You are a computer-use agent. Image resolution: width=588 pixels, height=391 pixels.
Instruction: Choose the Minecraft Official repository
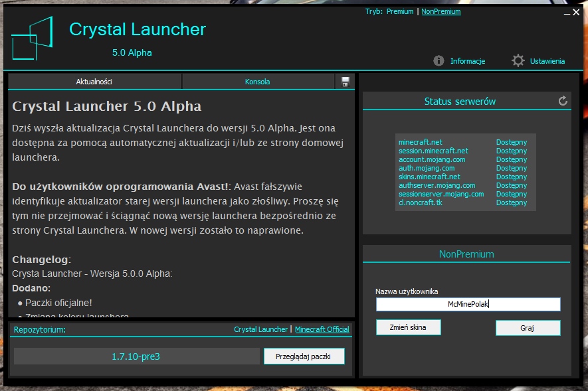pyautogui.click(x=322, y=329)
